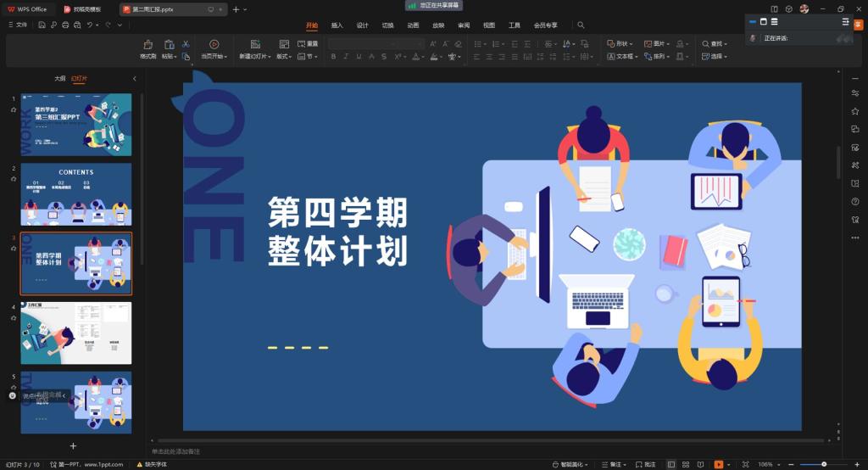The width and height of the screenshot is (868, 470).
Task: Open the Design (设计) ribbon tab
Action: 362,25
